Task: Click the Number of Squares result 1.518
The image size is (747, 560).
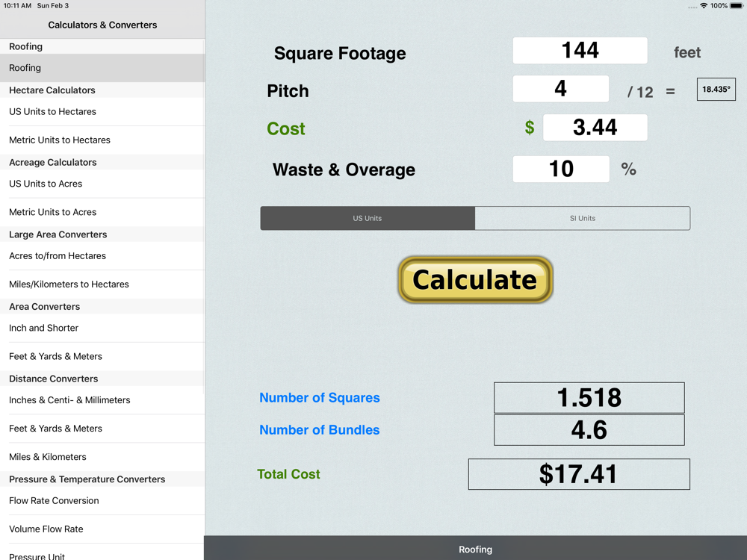Action: click(x=589, y=398)
